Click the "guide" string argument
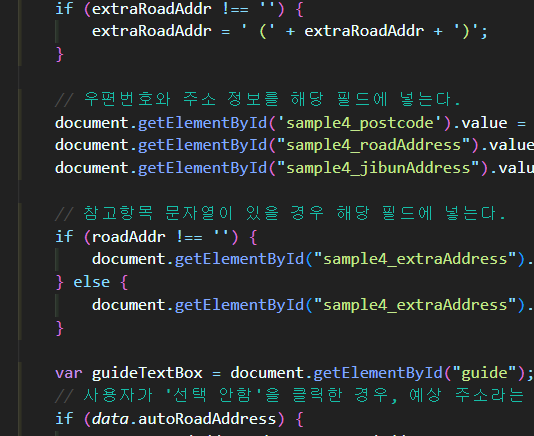534x436 pixels. pyautogui.click(x=484, y=373)
